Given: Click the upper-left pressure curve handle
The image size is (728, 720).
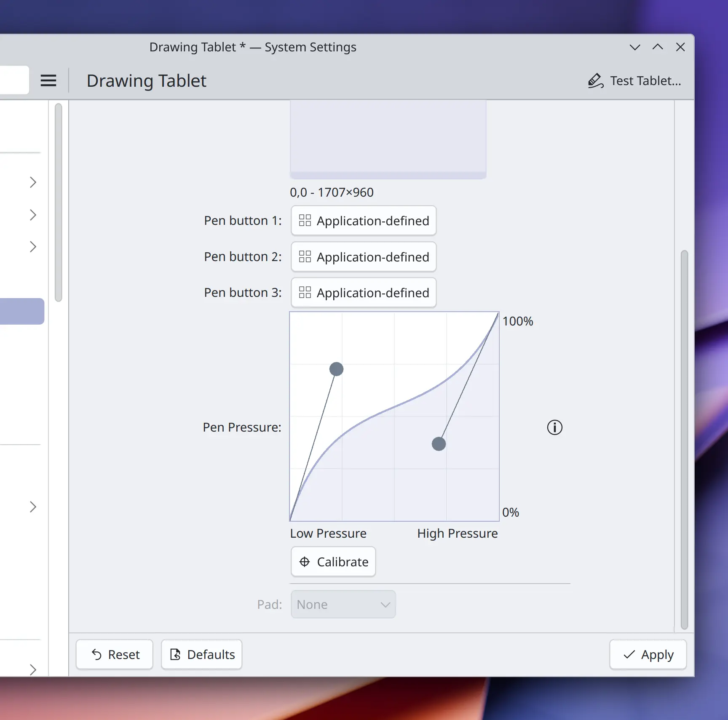Looking at the screenshot, I should (x=336, y=369).
